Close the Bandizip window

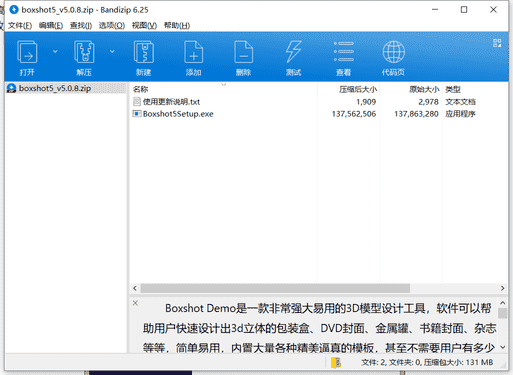click(x=493, y=10)
